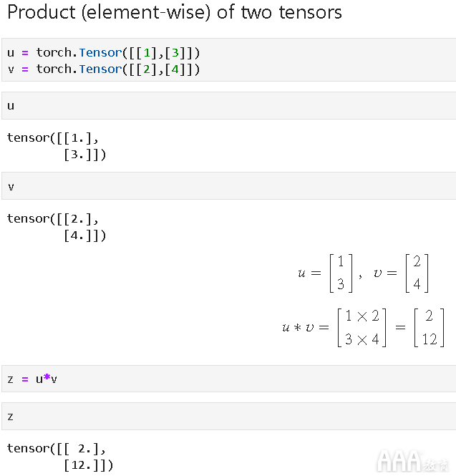Image resolution: width=456 pixels, height=476 pixels.
Task: Select the code cell containing only u
Action: point(228,106)
